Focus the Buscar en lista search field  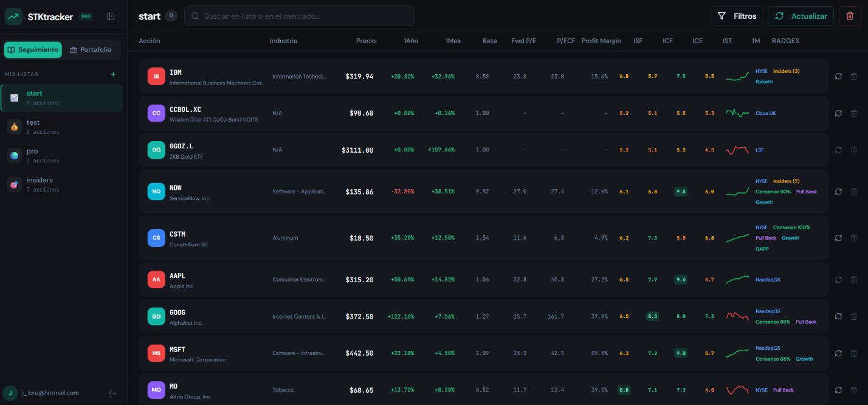point(300,16)
